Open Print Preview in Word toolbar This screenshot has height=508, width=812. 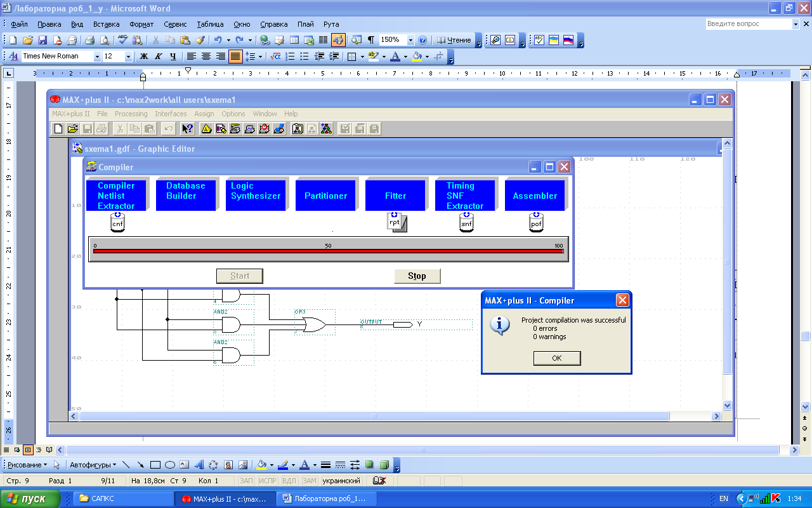[105, 40]
